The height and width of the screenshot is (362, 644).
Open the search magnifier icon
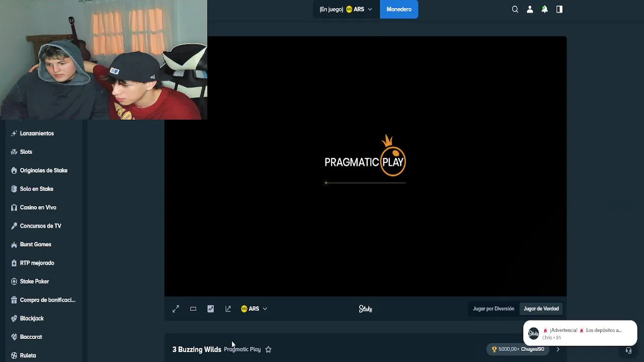pos(515,9)
